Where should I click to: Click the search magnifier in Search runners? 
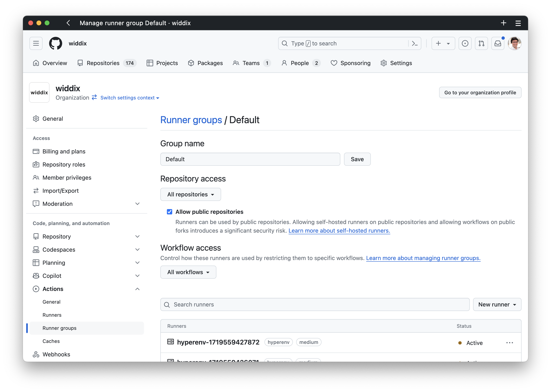coord(167,305)
